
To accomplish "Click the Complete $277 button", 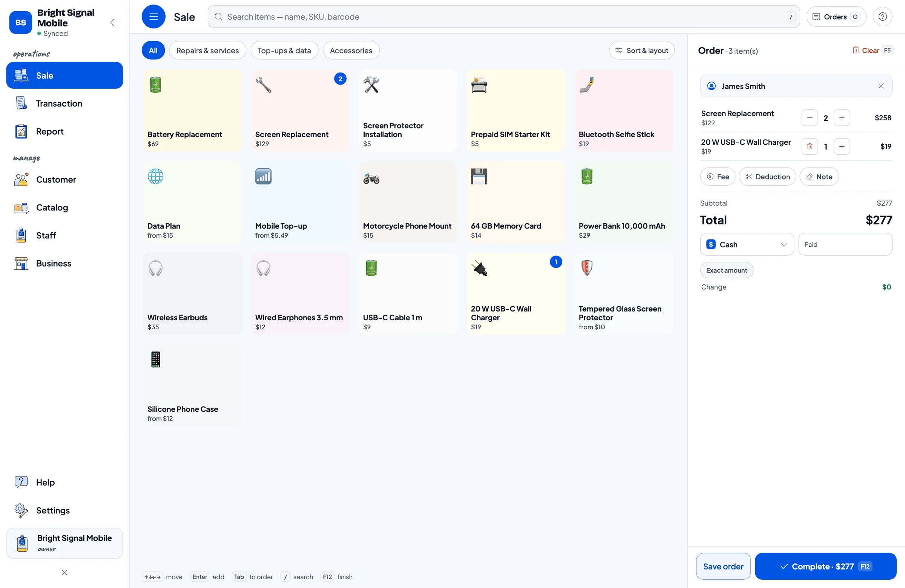I will pos(825,567).
